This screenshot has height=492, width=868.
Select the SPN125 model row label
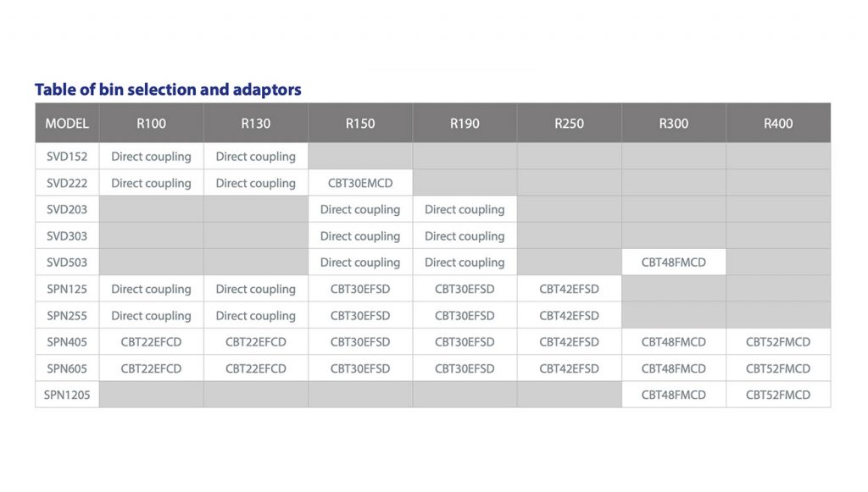(x=67, y=289)
